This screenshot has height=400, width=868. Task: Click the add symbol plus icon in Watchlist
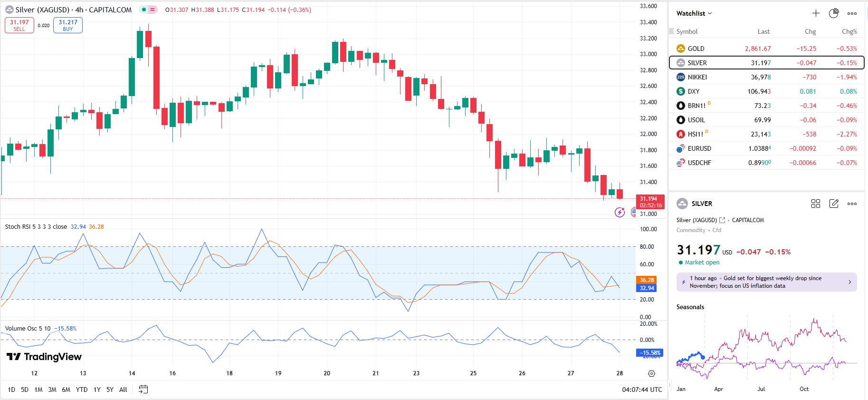click(816, 13)
